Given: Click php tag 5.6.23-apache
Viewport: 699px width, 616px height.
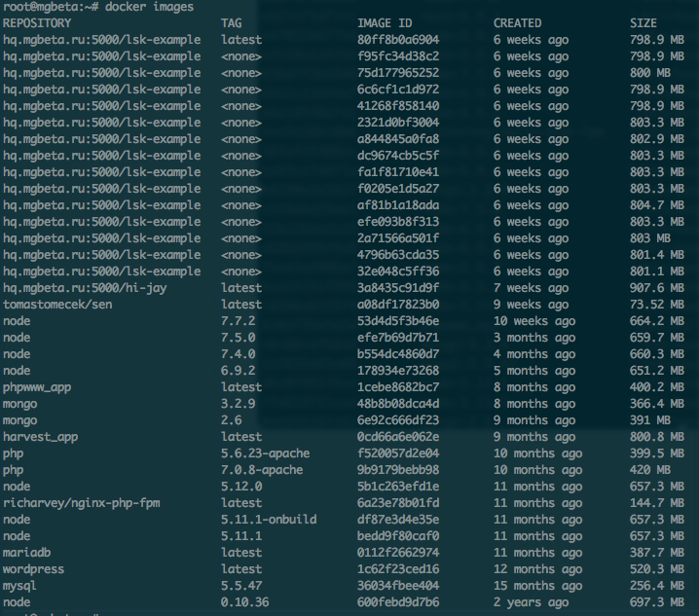Looking at the screenshot, I should 265,453.
